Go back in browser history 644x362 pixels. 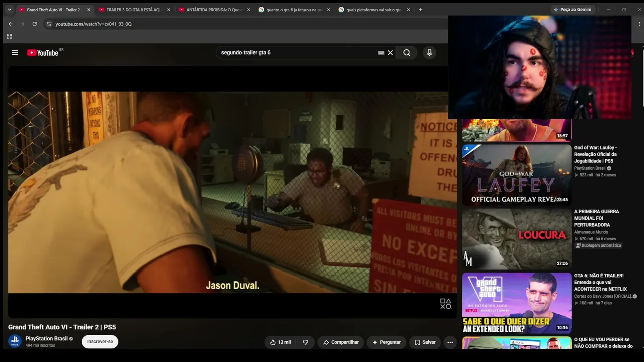pos(11,24)
